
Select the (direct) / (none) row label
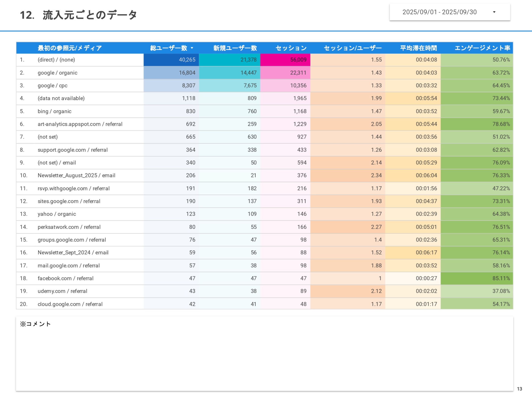(56, 60)
